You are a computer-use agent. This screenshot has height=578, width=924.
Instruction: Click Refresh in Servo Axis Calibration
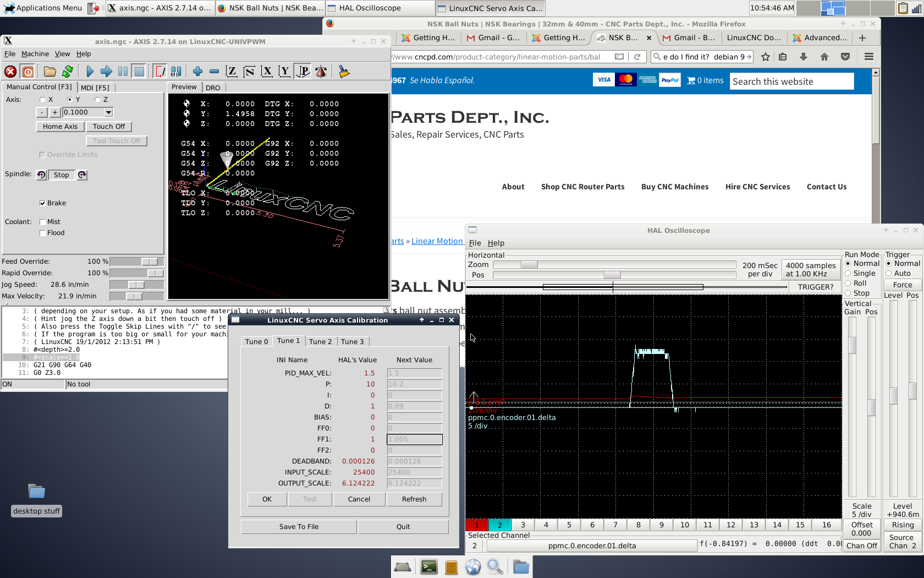[414, 499]
